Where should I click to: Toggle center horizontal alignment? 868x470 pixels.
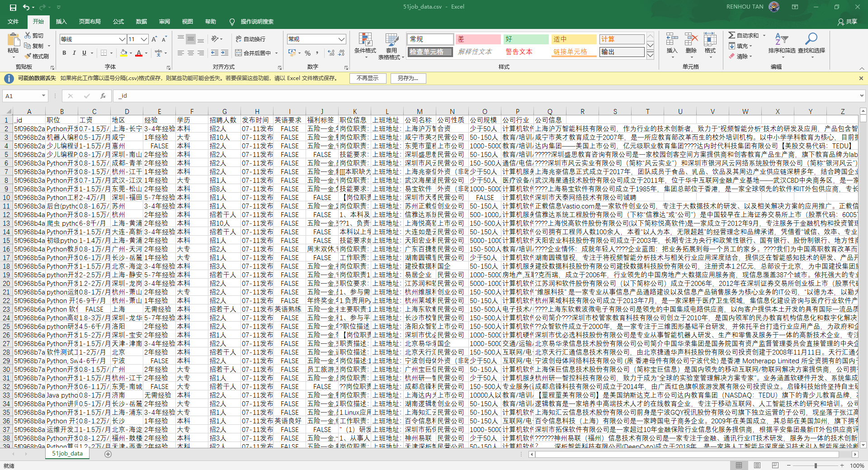[191, 53]
